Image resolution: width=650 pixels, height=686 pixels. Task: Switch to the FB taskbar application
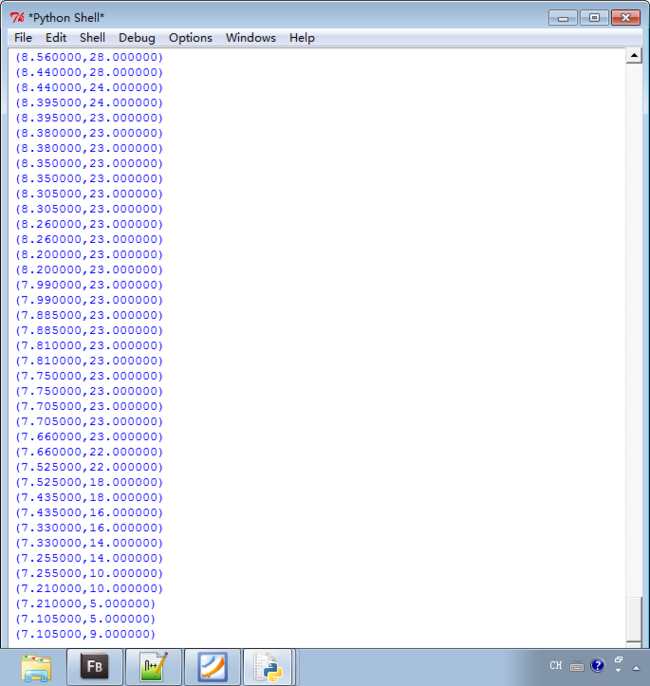[94, 666]
